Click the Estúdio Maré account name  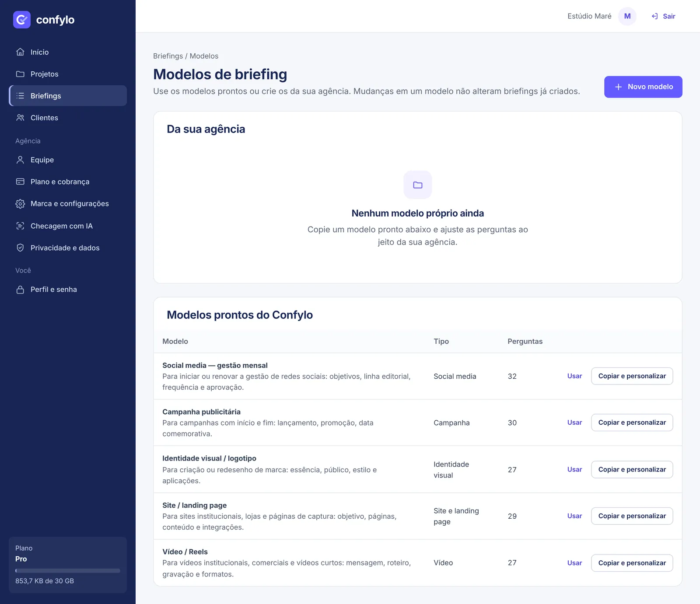(589, 16)
